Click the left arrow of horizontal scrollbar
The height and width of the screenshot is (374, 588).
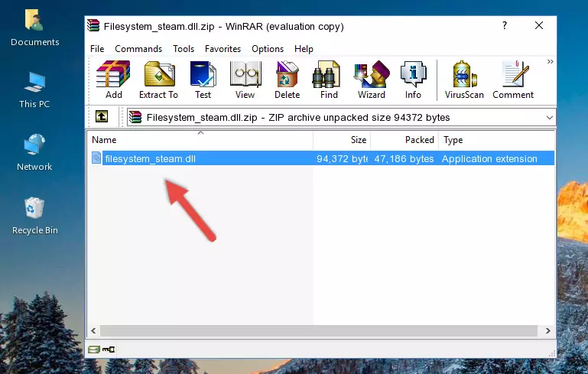click(x=93, y=331)
